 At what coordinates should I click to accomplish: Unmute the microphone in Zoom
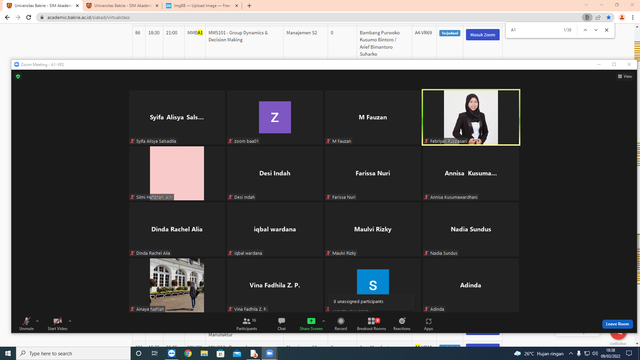point(26,323)
